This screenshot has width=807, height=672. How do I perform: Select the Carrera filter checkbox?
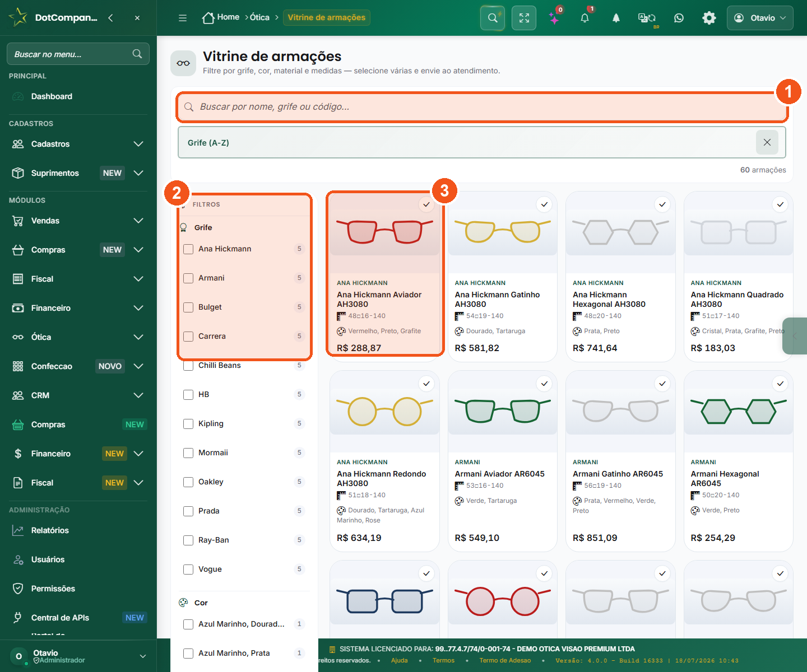point(188,337)
